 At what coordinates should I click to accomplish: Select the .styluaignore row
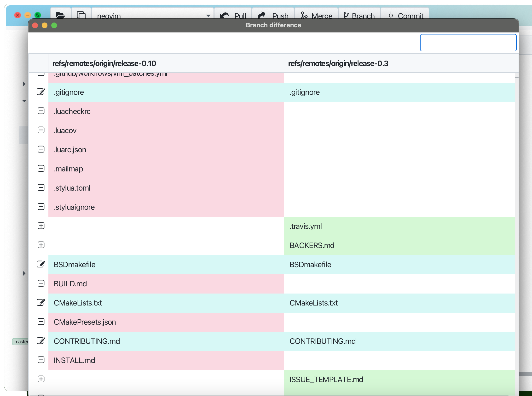tap(166, 207)
